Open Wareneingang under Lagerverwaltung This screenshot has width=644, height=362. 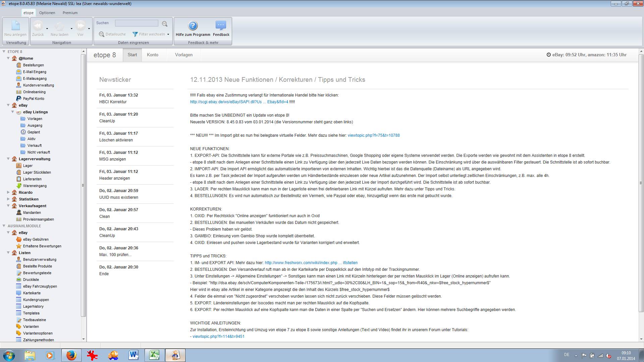(x=35, y=186)
